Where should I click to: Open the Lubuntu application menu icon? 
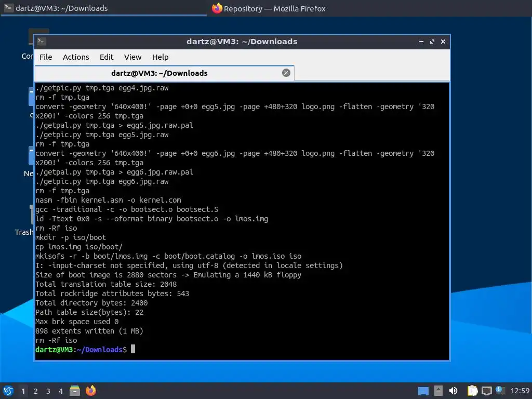pyautogui.click(x=8, y=391)
